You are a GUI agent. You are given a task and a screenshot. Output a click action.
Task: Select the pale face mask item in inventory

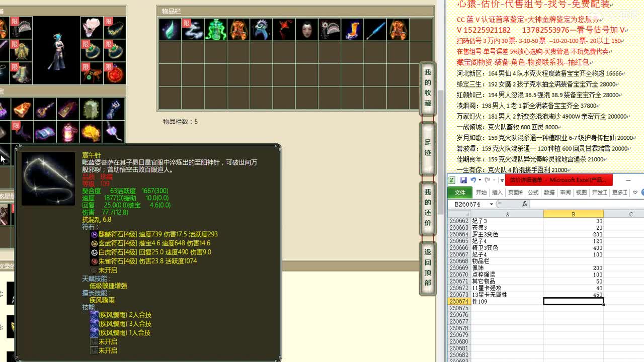(x=307, y=30)
